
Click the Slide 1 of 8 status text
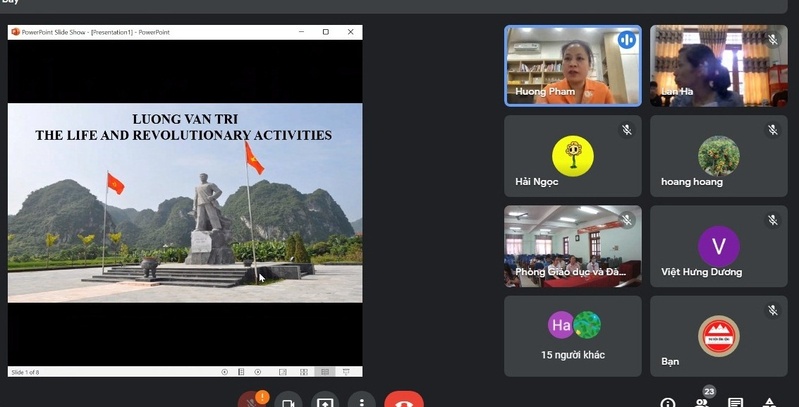point(25,372)
